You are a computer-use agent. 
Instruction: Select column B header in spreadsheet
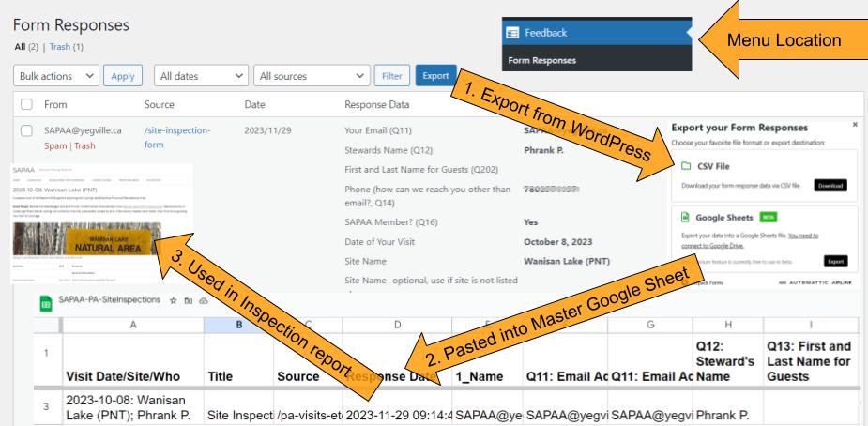coord(238,325)
